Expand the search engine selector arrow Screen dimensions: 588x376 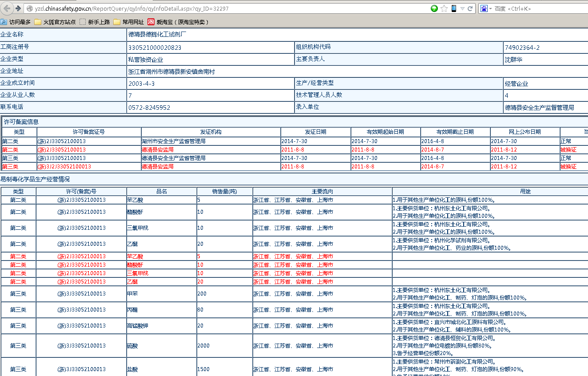tap(490, 8)
